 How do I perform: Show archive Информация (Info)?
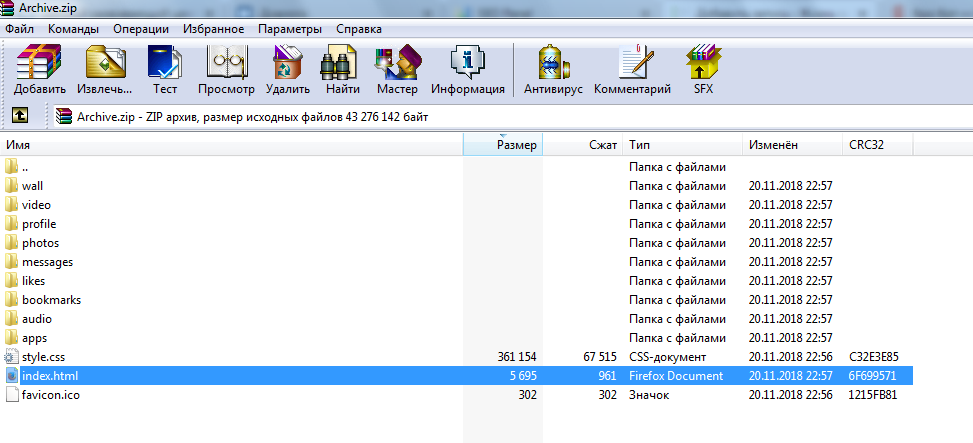click(468, 62)
